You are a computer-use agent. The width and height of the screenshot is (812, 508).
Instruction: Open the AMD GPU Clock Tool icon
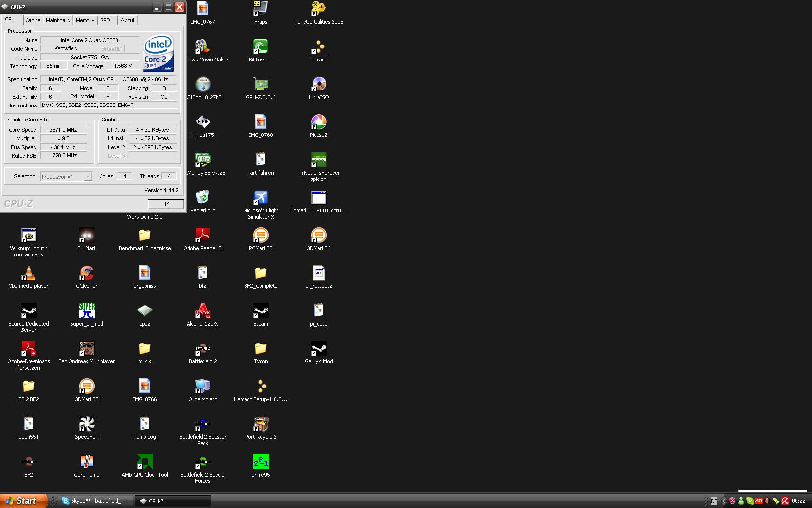click(145, 466)
